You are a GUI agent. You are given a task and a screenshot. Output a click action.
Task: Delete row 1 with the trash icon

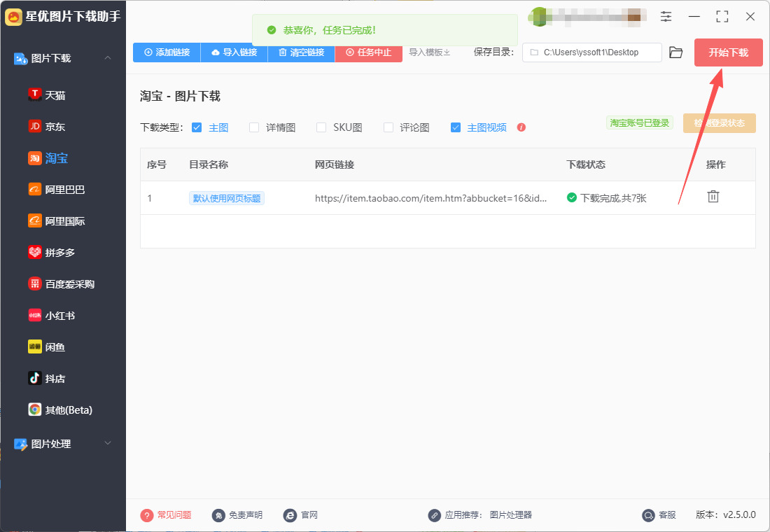[x=713, y=197]
